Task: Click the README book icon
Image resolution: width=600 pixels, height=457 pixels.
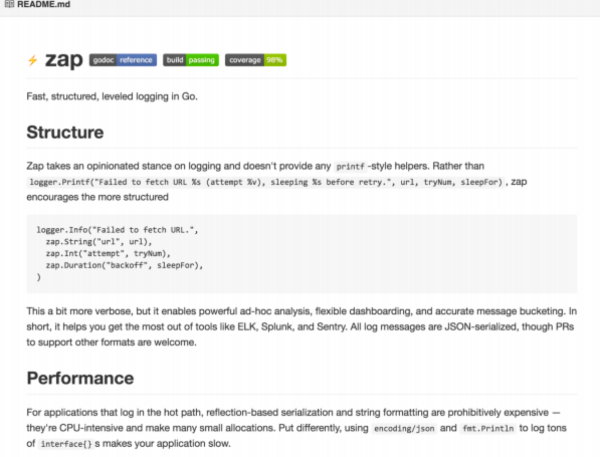Action: coord(8,6)
